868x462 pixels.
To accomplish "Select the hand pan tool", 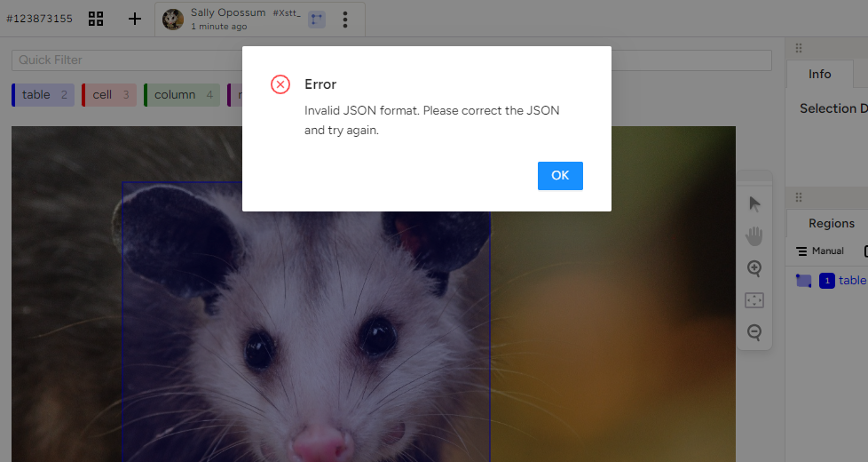I will [754, 236].
